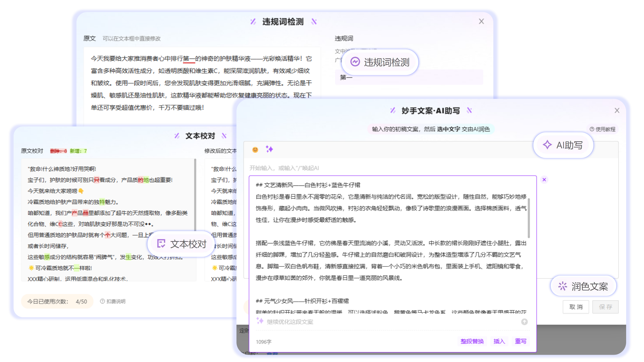The height and width of the screenshot is (362, 644).
Task: Click 插入 to insert generated text
Action: point(499,341)
